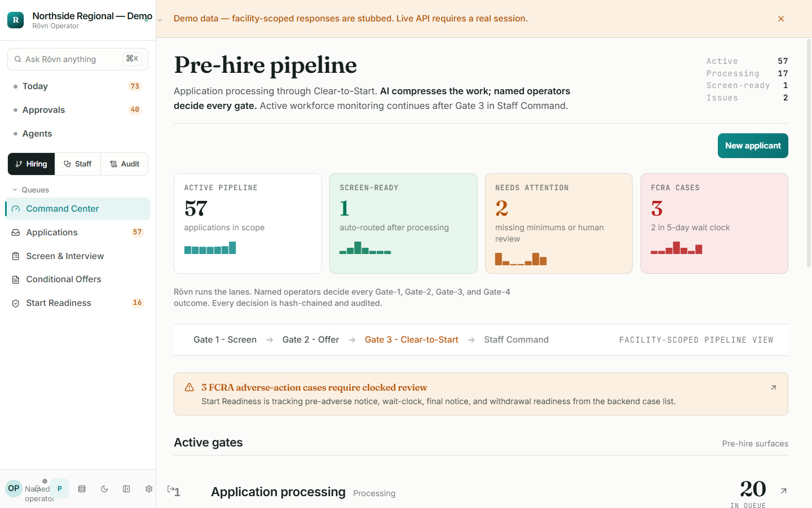Open the Today view
The image size is (812, 508).
coord(78,86)
